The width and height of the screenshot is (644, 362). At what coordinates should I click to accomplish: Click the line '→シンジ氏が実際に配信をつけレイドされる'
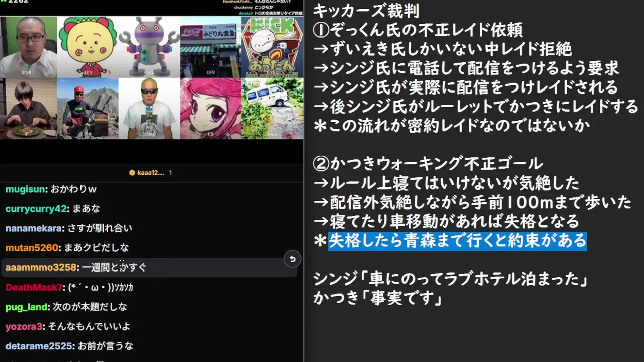tap(465, 87)
